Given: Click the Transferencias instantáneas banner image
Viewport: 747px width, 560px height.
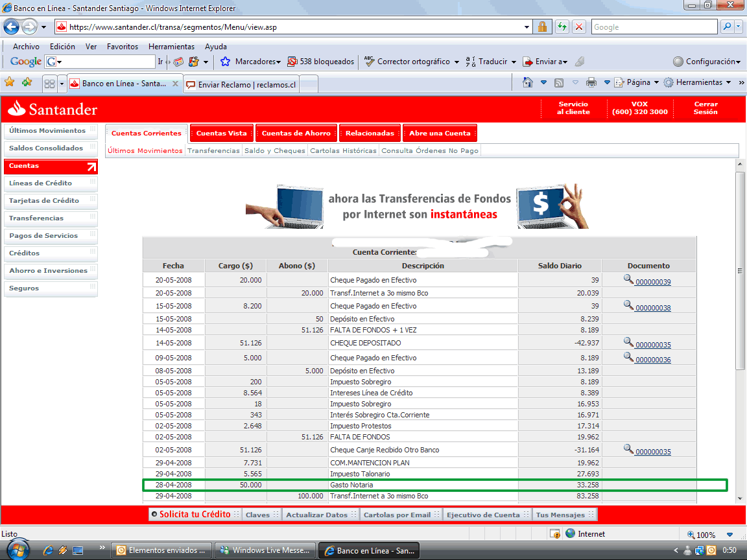Looking at the screenshot, I should click(418, 206).
